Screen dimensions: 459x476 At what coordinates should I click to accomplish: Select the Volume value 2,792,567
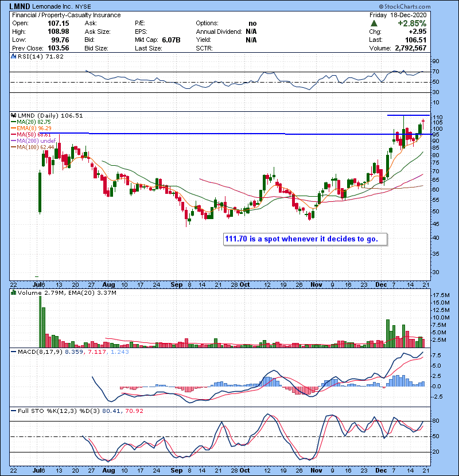tap(411, 48)
